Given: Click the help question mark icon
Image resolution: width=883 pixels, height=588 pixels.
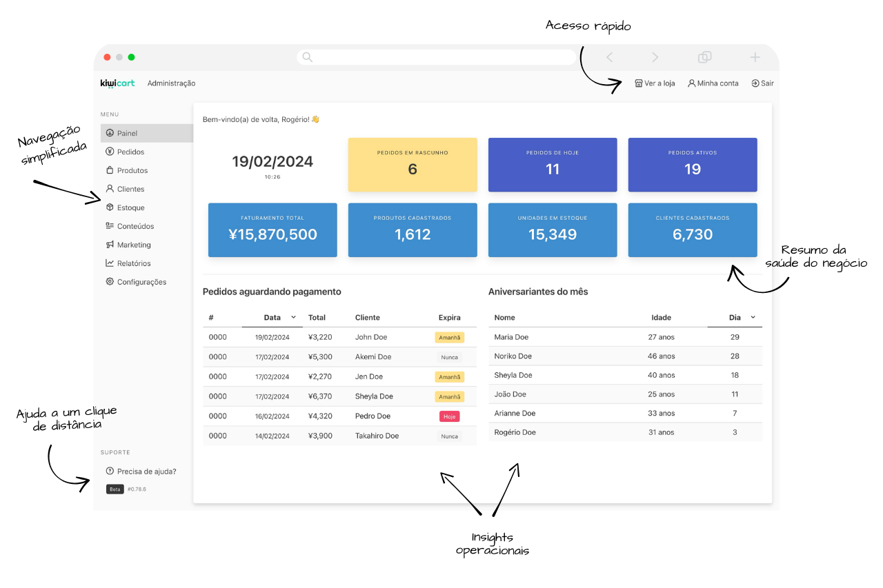Looking at the screenshot, I should pyautogui.click(x=110, y=472).
